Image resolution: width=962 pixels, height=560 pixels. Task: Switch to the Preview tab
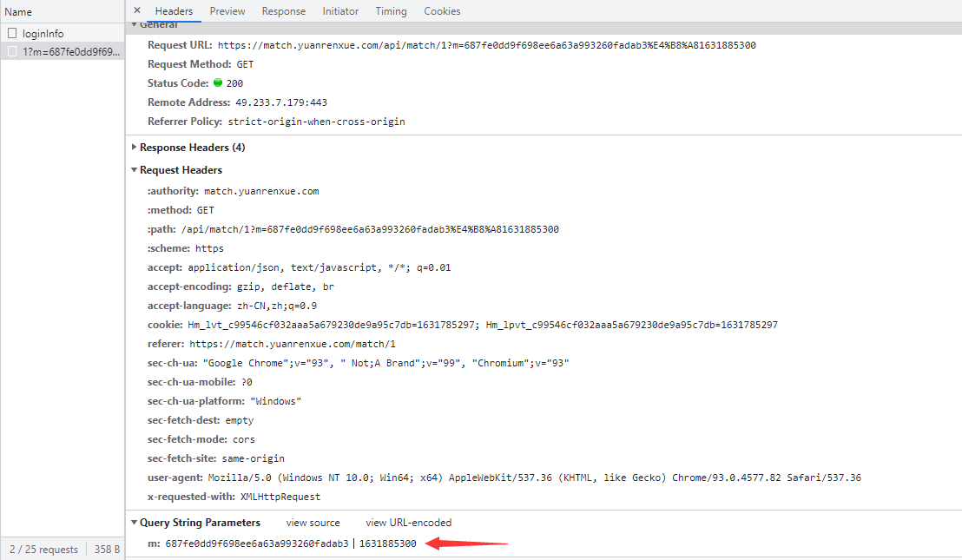point(227,11)
